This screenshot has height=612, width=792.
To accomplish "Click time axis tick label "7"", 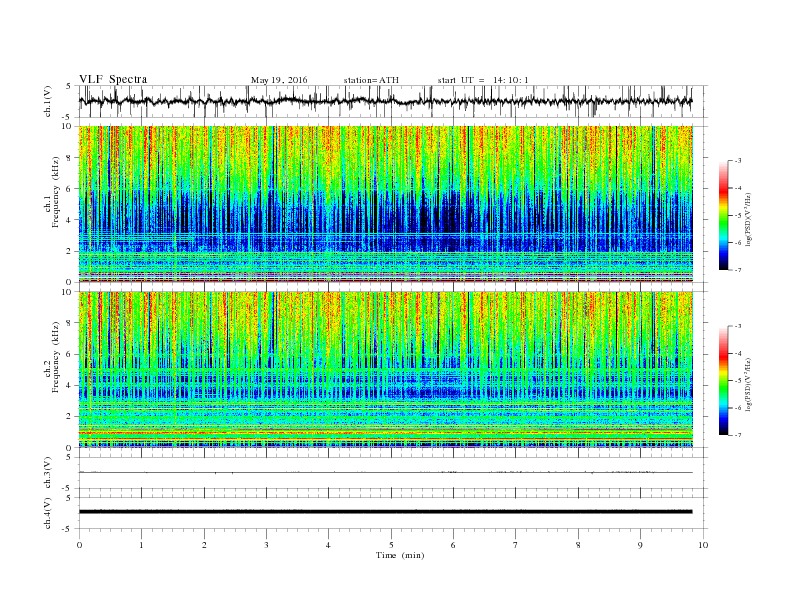I will 516,545.
